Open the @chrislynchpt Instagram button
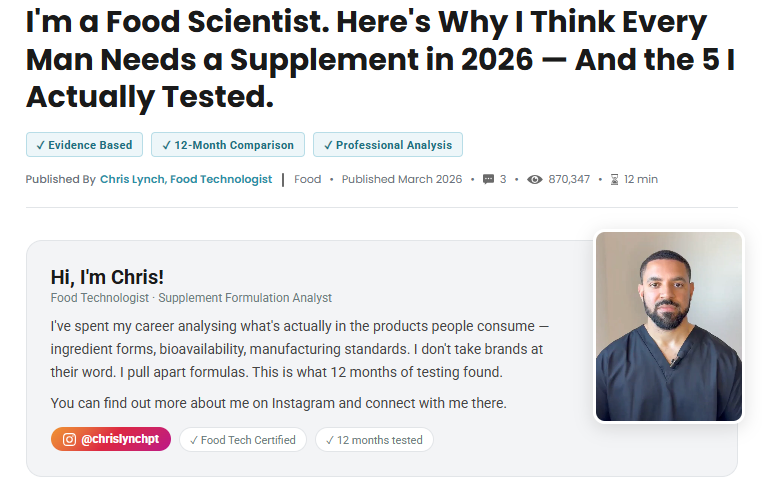This screenshot has height=490, width=762. (111, 439)
